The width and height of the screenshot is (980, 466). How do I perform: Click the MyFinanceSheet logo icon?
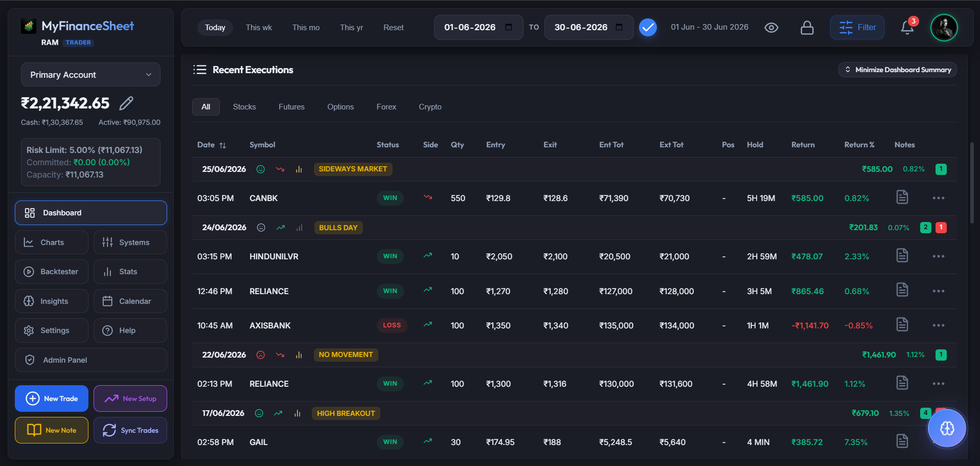point(29,26)
